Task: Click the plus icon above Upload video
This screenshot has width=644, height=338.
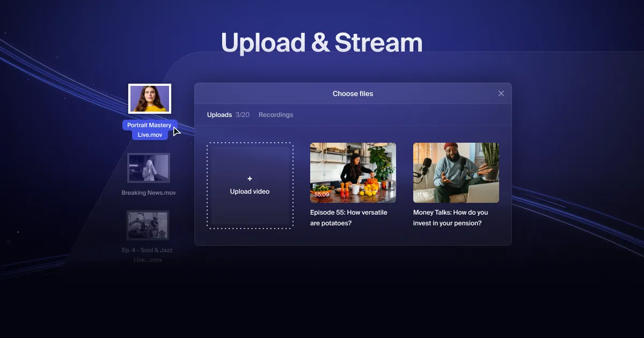Action: pyautogui.click(x=250, y=179)
